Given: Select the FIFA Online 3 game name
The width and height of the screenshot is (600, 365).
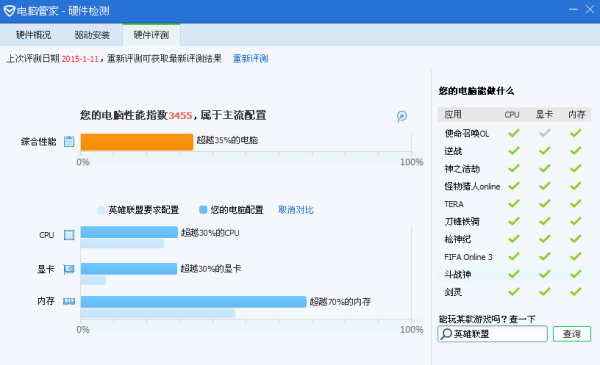Looking at the screenshot, I should [468, 257].
